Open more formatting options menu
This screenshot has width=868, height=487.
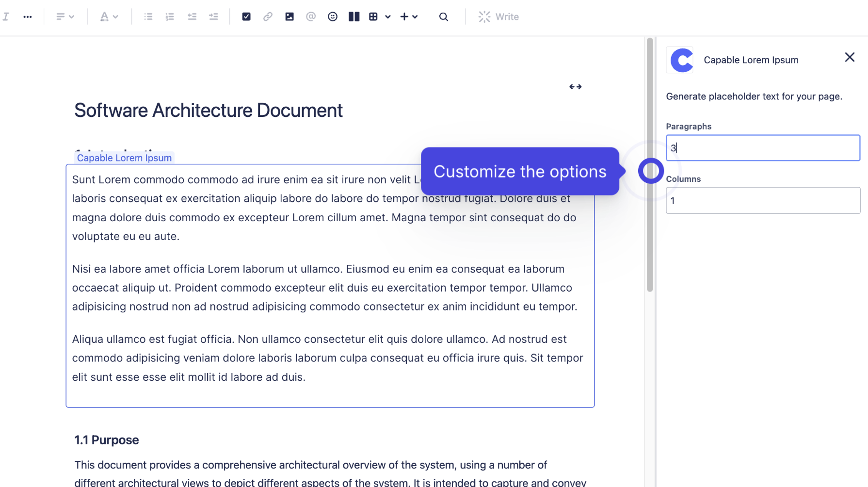(x=28, y=16)
